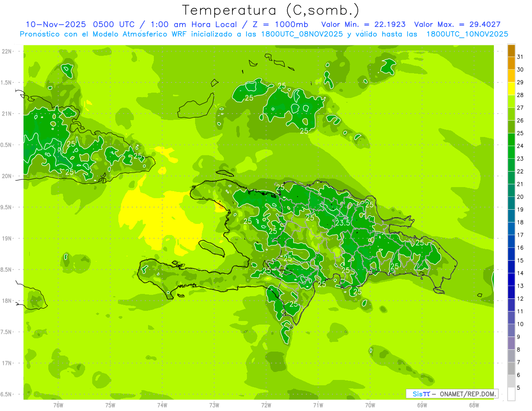The height and width of the screenshot is (411, 532).
Task: Click 'Valor Min. = 22.1923' text
Action: [363, 24]
